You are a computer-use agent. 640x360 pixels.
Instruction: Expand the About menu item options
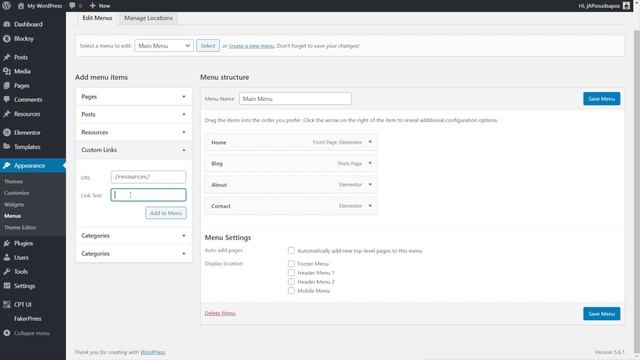click(370, 184)
